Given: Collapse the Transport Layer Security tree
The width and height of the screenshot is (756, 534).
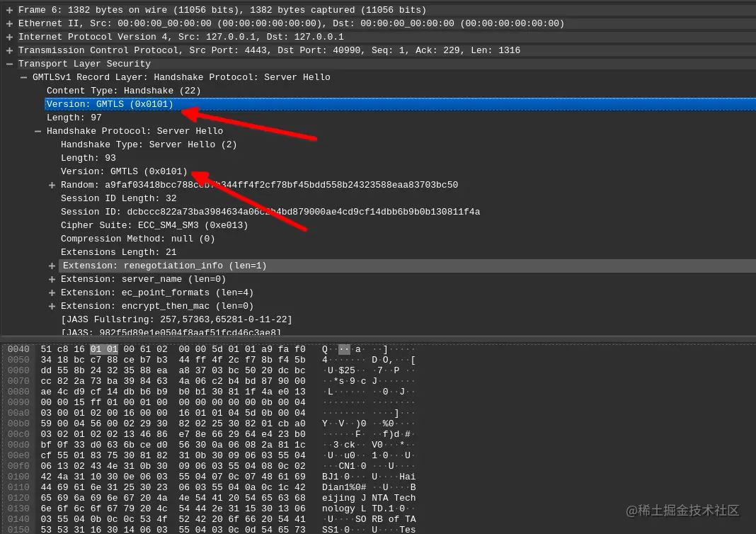Looking at the screenshot, I should tap(9, 64).
